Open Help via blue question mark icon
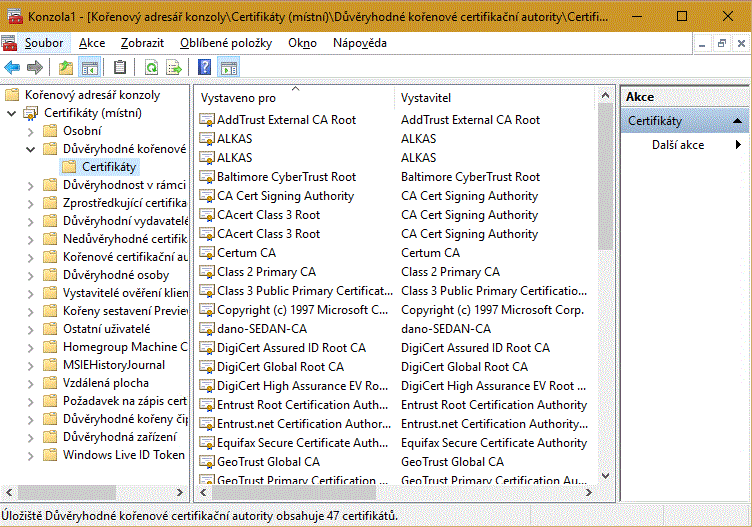752x527 pixels. click(x=205, y=67)
